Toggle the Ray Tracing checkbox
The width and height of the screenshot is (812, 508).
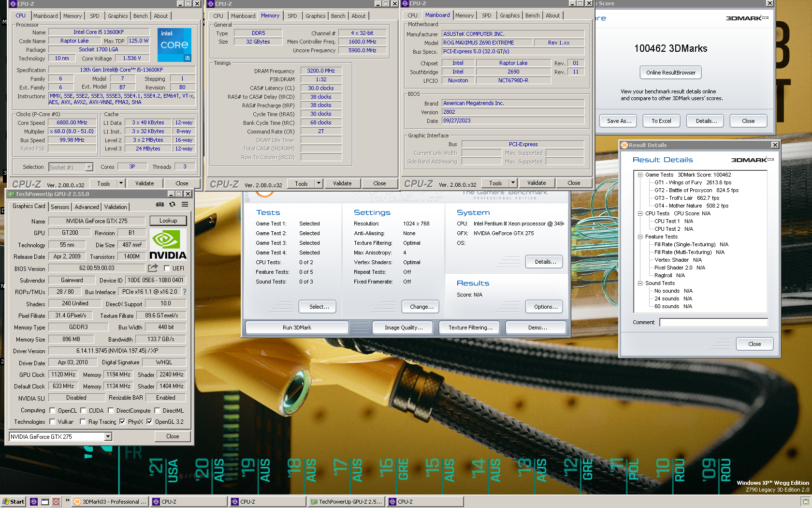[x=83, y=421]
